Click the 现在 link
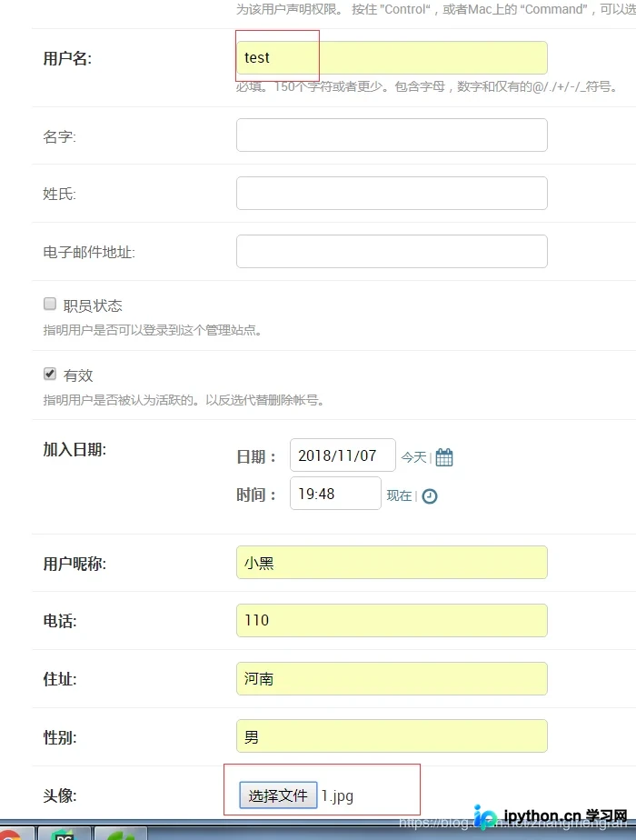This screenshot has height=840, width=636. coord(400,495)
